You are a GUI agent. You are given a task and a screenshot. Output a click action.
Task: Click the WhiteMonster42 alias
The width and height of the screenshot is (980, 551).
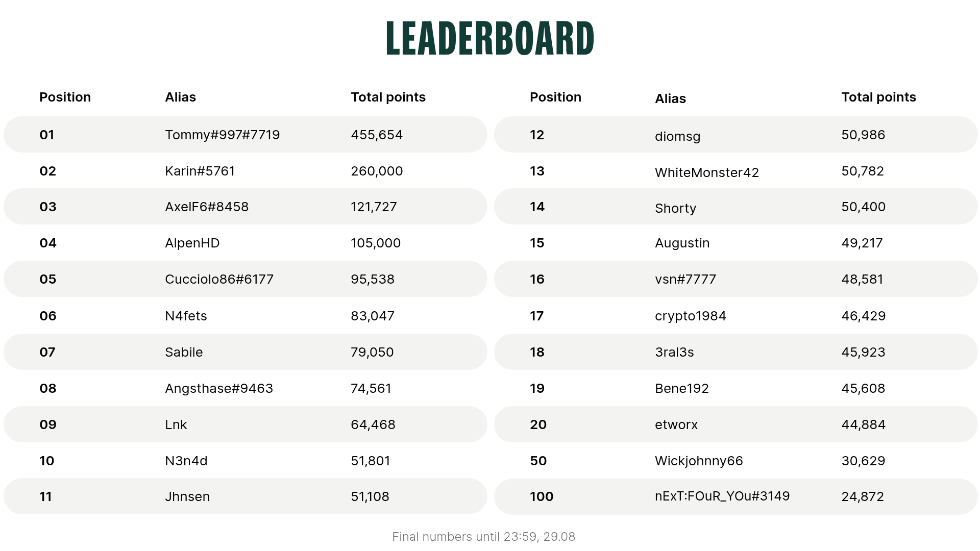(x=707, y=172)
